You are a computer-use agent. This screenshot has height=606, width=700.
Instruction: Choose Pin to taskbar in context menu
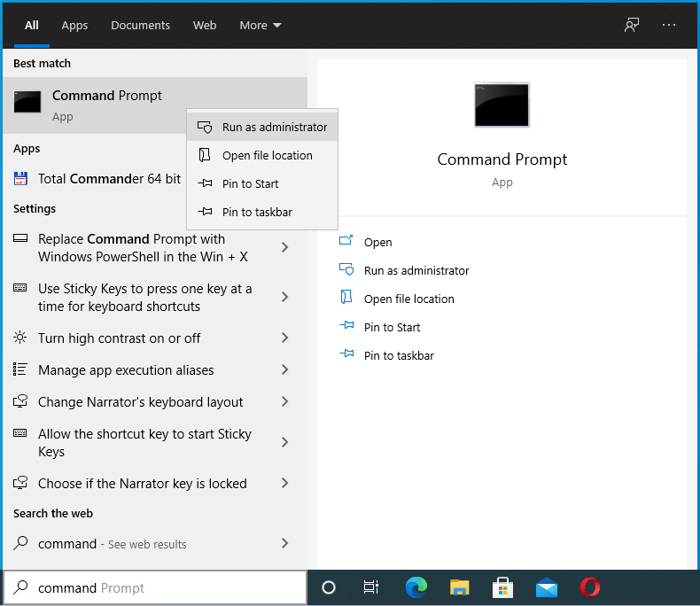(x=256, y=212)
